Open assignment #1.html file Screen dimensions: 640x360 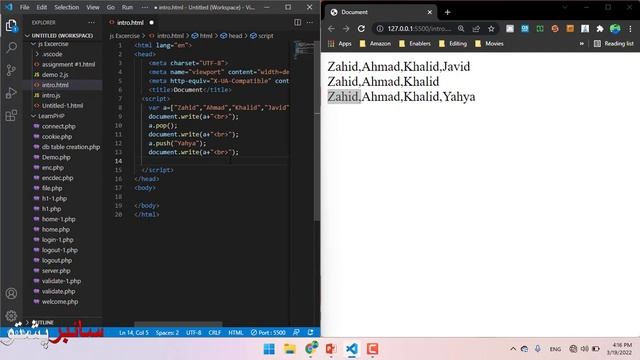tap(68, 64)
